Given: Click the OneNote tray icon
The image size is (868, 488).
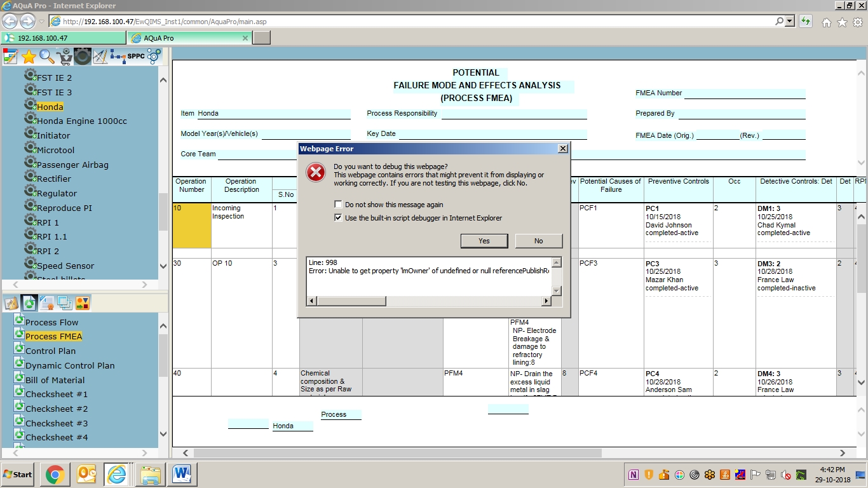Looking at the screenshot, I should [634, 475].
